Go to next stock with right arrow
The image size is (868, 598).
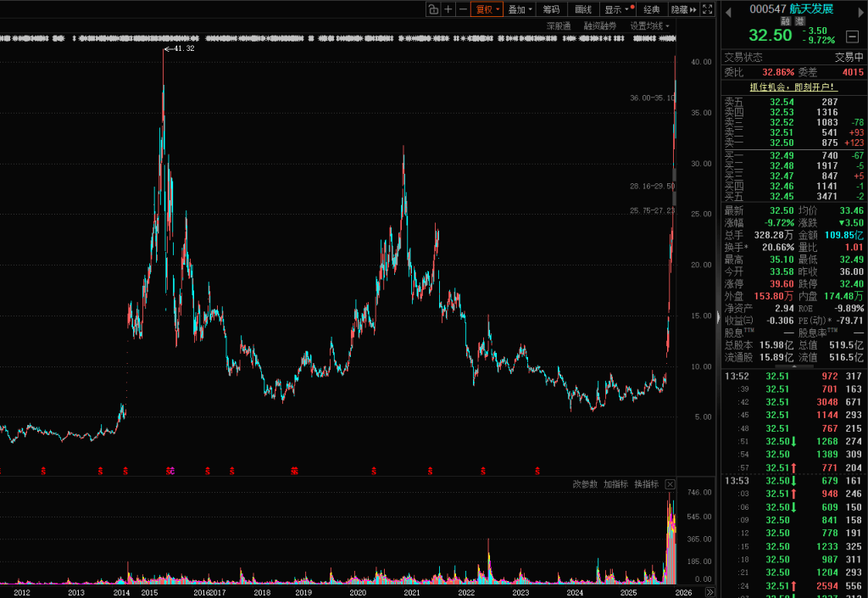(x=858, y=9)
